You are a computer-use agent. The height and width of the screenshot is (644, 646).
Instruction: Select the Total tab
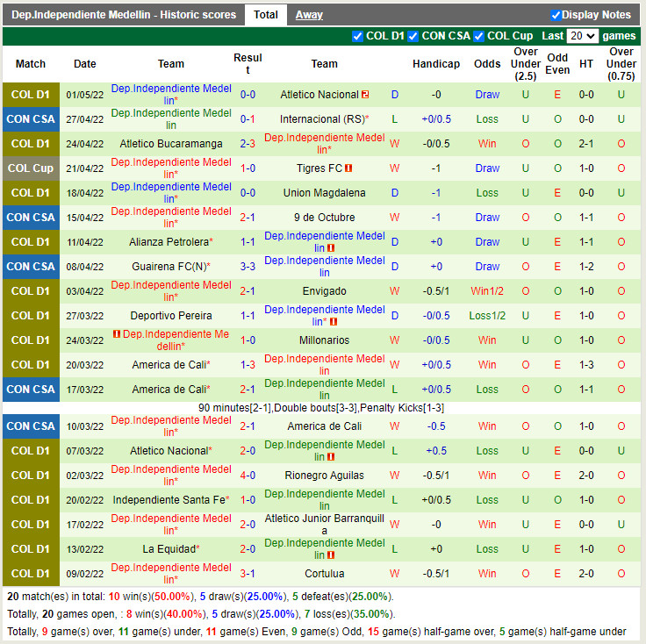tap(266, 15)
